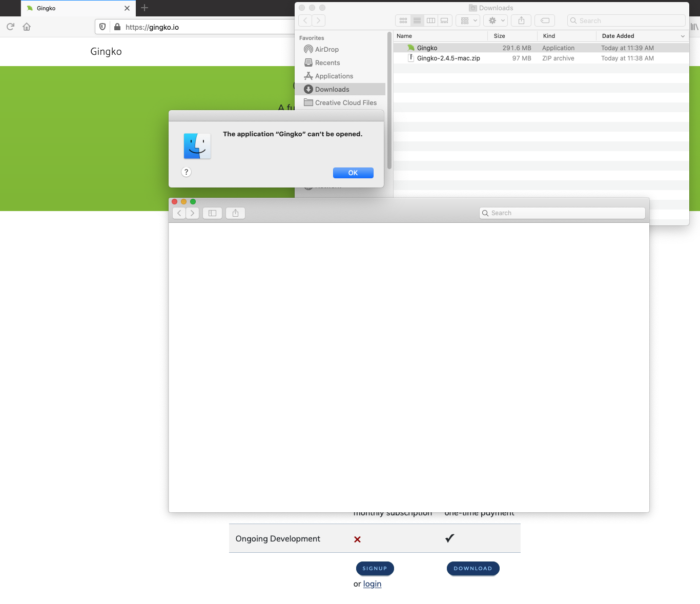Image resolution: width=700 pixels, height=604 pixels.
Task: Click the Tag icon in Finder toolbar
Action: 544,20
